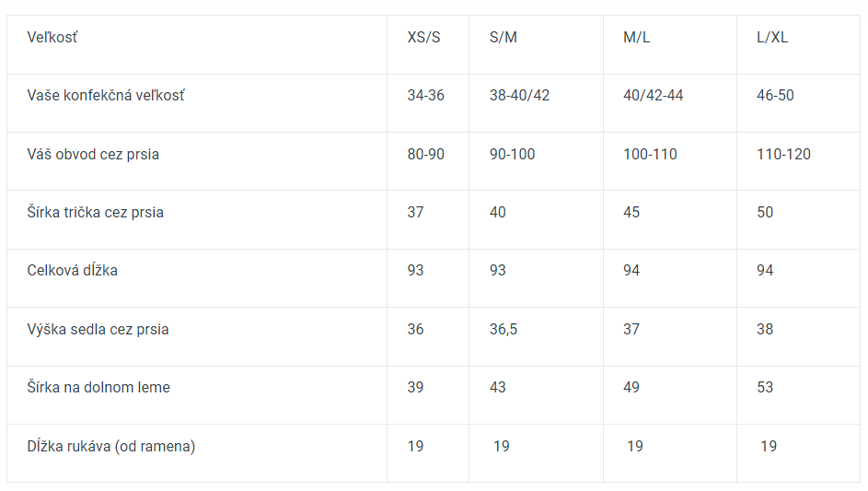This screenshot has height=491, width=868.
Task: Select the 100-110 chest circumference value
Action: [x=650, y=155]
